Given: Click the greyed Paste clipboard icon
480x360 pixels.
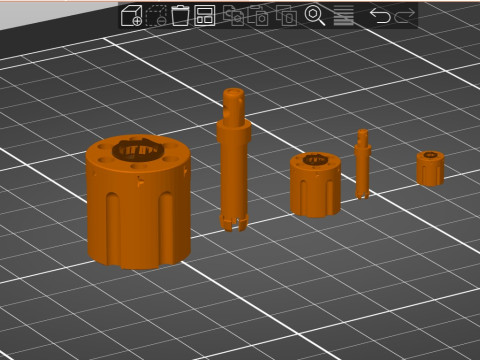Looking at the screenshot, I should click(x=258, y=15).
